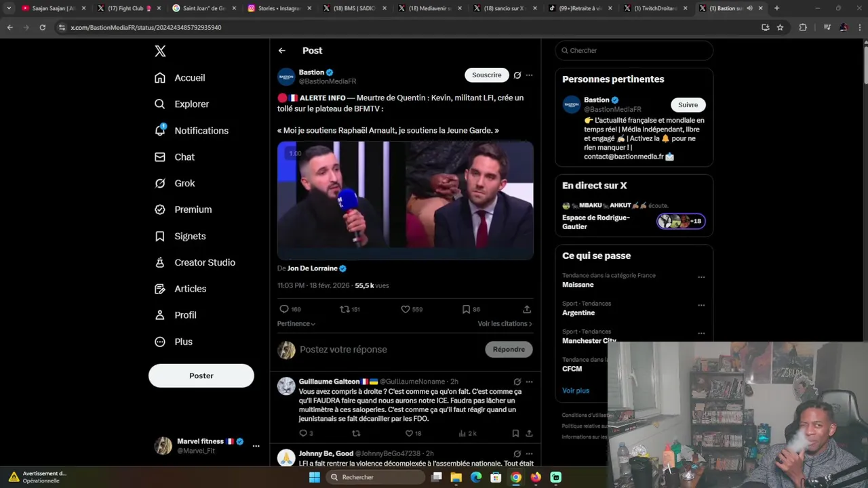The height and width of the screenshot is (488, 868).
Task: Click the Répondre button
Action: pos(509,350)
